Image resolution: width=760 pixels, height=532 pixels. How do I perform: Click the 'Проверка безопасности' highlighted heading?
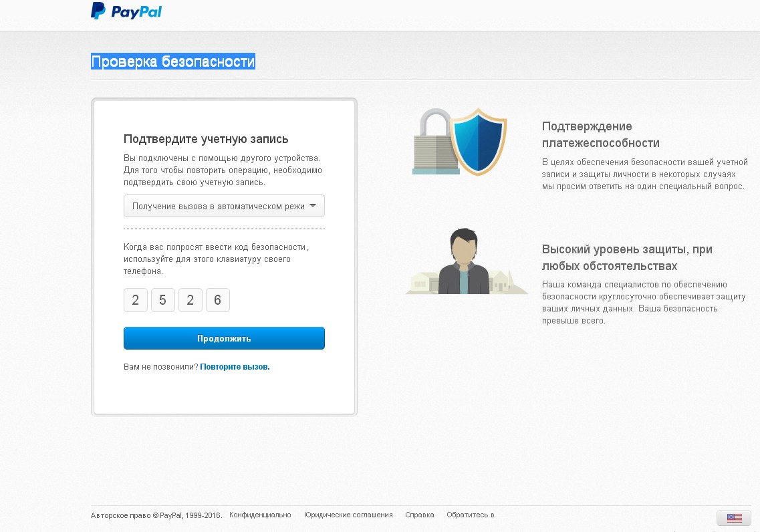coord(173,61)
